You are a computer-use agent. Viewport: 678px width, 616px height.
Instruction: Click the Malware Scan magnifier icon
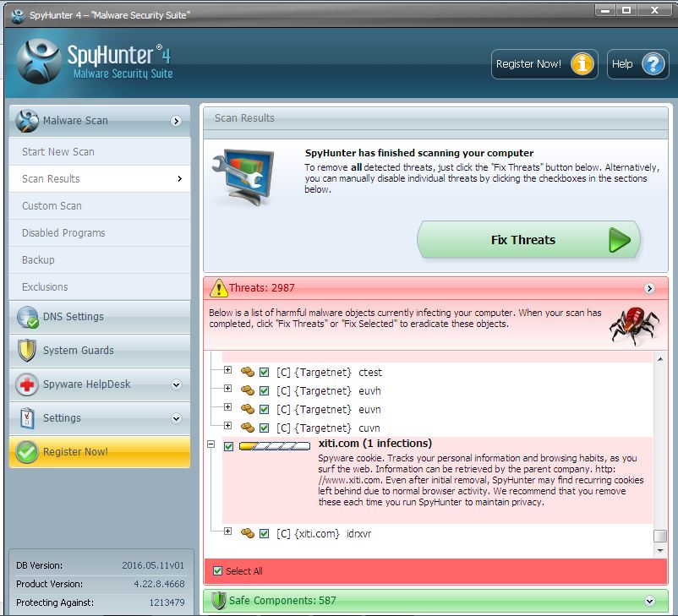tap(27, 121)
